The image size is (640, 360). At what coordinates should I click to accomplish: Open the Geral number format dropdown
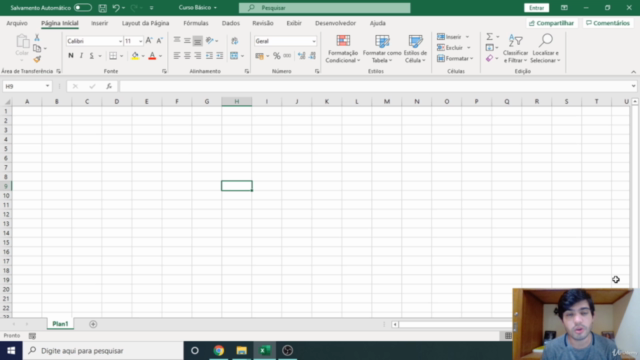pyautogui.click(x=313, y=41)
